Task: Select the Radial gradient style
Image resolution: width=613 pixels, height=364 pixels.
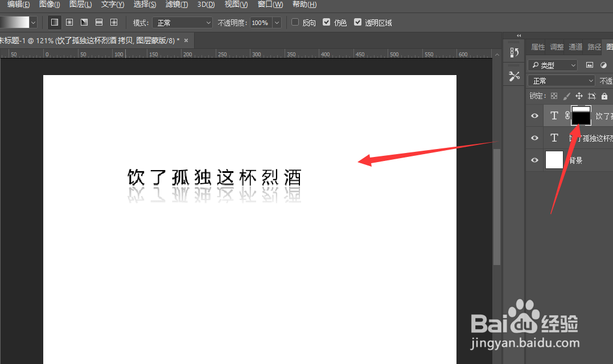Action: (69, 22)
